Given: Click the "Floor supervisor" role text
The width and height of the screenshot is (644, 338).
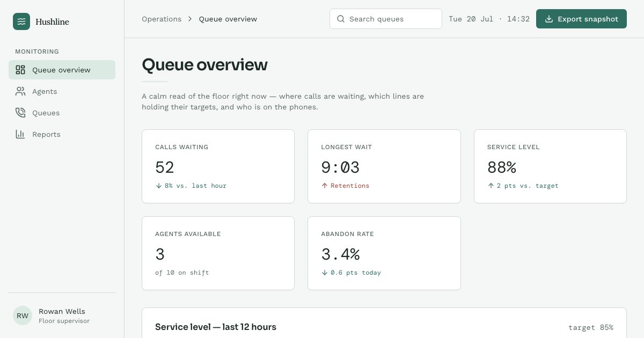Looking at the screenshot, I should [64, 321].
